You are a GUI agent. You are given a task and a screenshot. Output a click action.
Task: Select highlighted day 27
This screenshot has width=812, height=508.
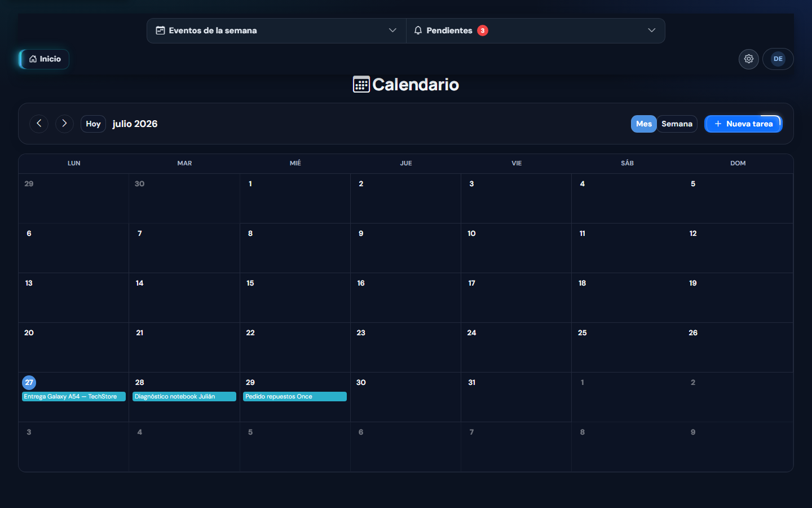(x=29, y=382)
